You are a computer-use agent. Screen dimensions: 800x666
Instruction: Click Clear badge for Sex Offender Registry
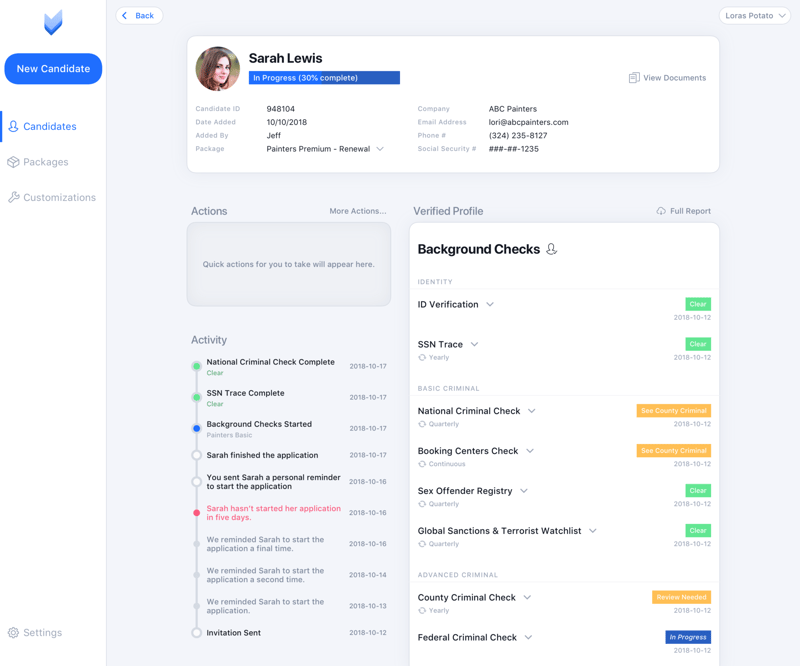[698, 490]
